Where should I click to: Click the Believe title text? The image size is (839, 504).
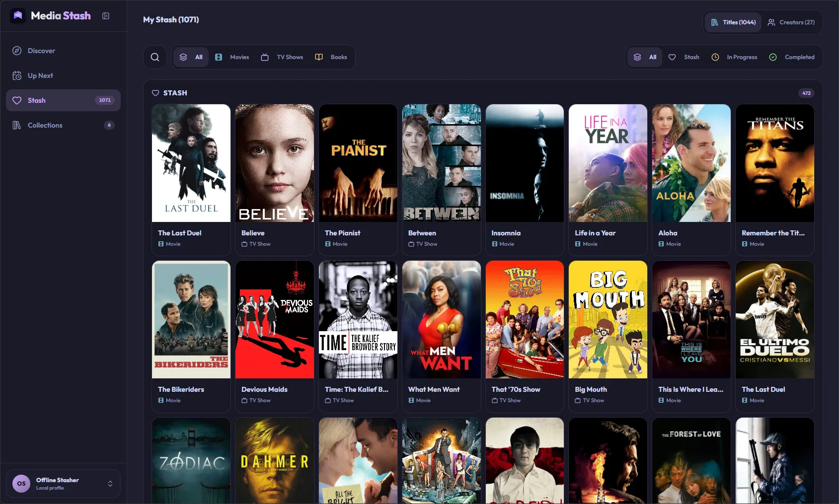[x=253, y=233]
